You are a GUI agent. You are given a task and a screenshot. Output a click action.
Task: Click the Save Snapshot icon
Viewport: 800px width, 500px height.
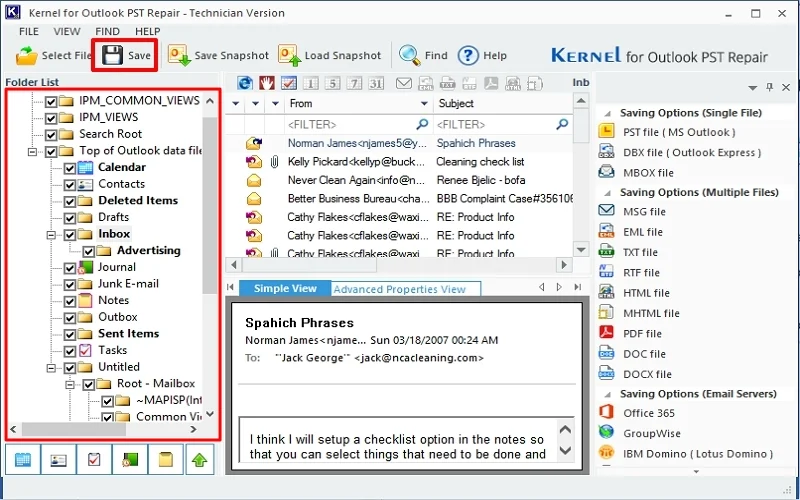(x=180, y=56)
